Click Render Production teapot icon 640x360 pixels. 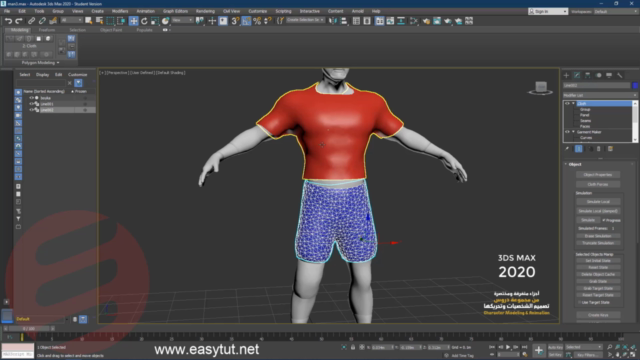[x=448, y=21]
